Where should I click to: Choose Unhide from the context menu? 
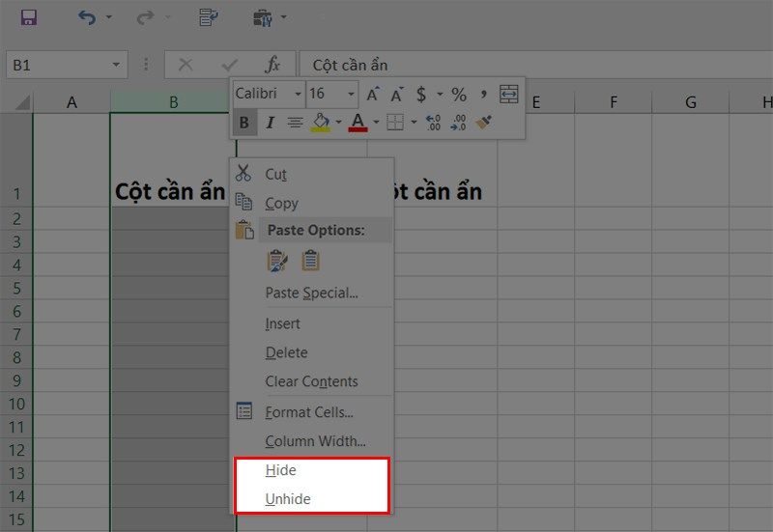click(312, 499)
